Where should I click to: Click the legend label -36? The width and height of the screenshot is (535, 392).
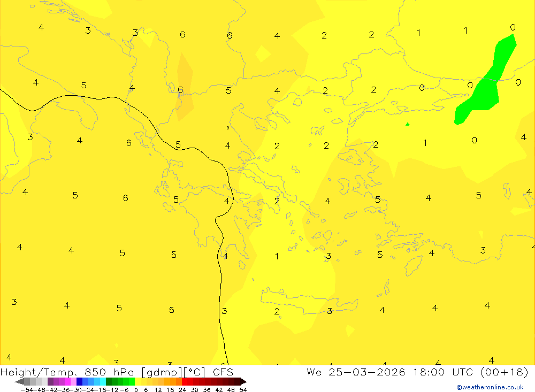[64, 390]
